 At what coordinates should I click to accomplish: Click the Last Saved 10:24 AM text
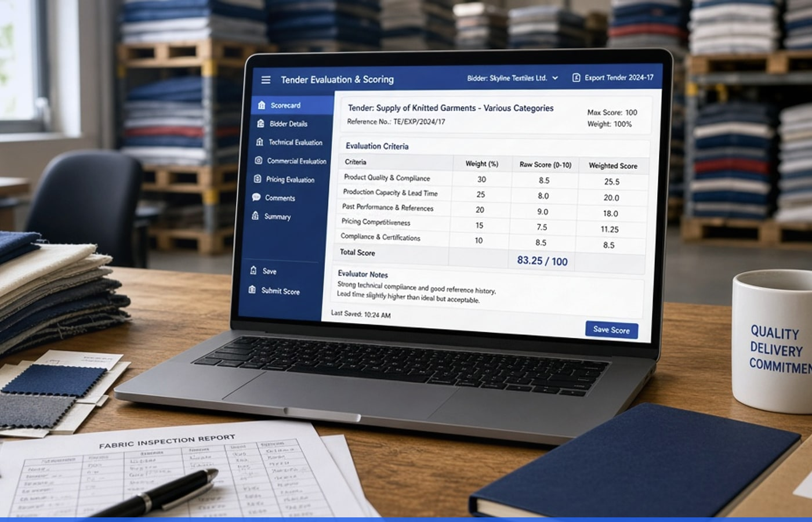pyautogui.click(x=361, y=314)
